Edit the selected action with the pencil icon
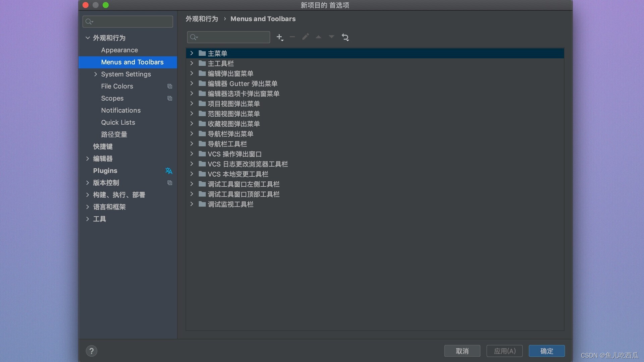Image resolution: width=644 pixels, height=362 pixels. 305,37
